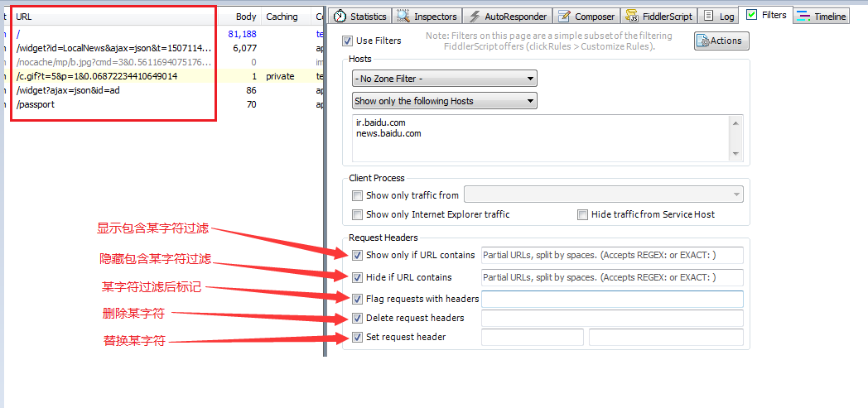Click the Timeline tab bars icon
This screenshot has height=408, width=868.
coord(803,16)
